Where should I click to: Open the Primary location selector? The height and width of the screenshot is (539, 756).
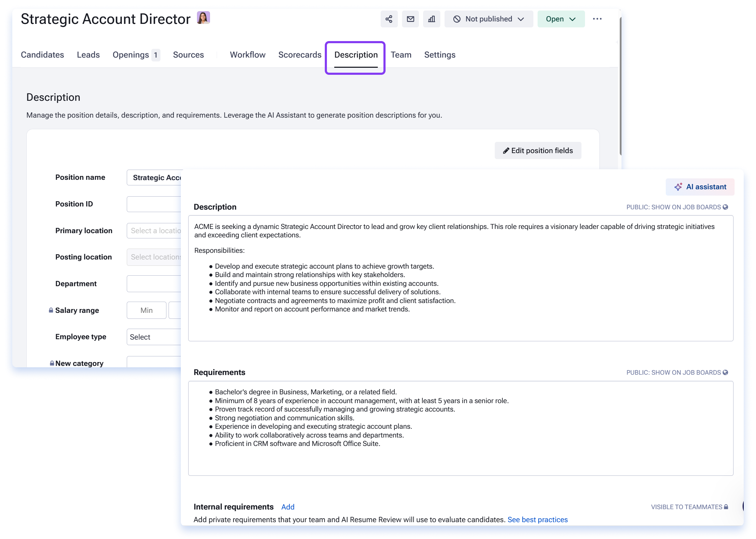pyautogui.click(x=154, y=231)
